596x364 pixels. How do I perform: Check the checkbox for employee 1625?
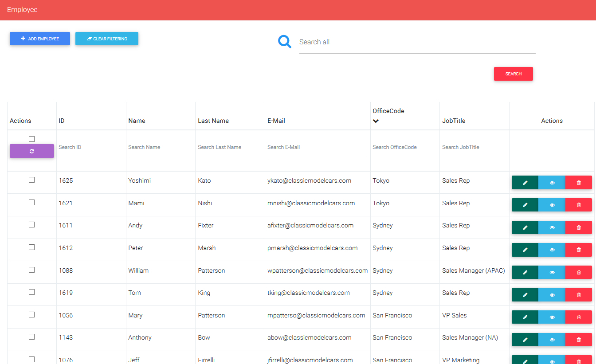click(31, 180)
